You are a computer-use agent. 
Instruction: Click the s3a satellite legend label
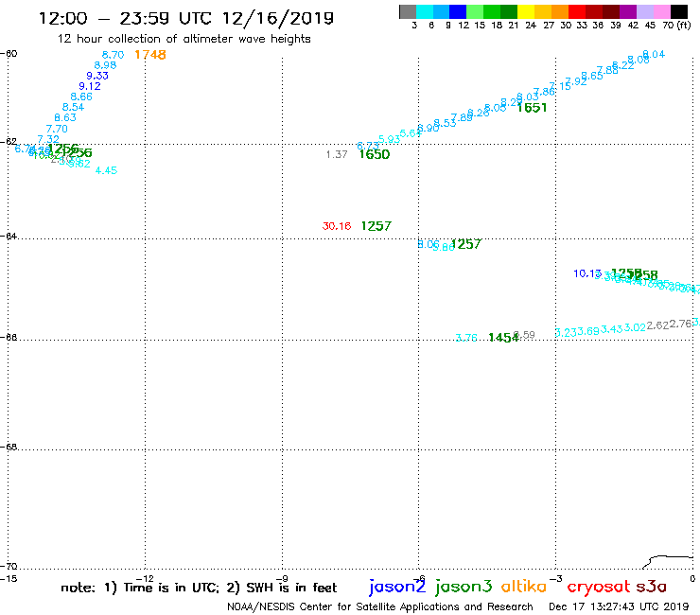[x=652, y=587]
